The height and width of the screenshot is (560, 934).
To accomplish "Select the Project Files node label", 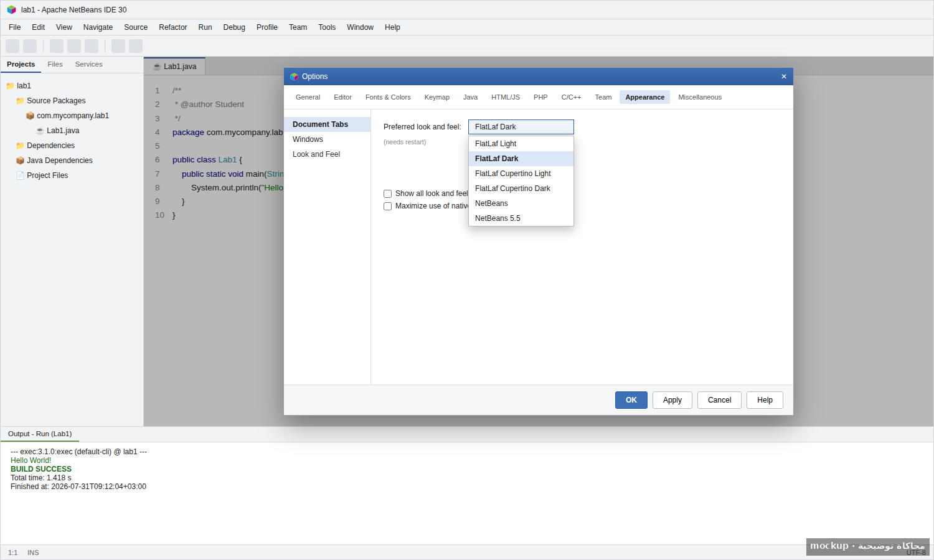I will tap(47, 175).
